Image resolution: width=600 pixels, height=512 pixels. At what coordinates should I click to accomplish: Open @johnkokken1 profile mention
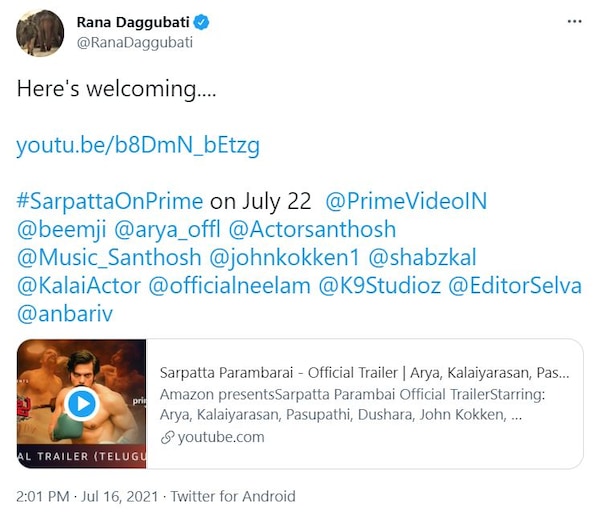[x=284, y=257]
